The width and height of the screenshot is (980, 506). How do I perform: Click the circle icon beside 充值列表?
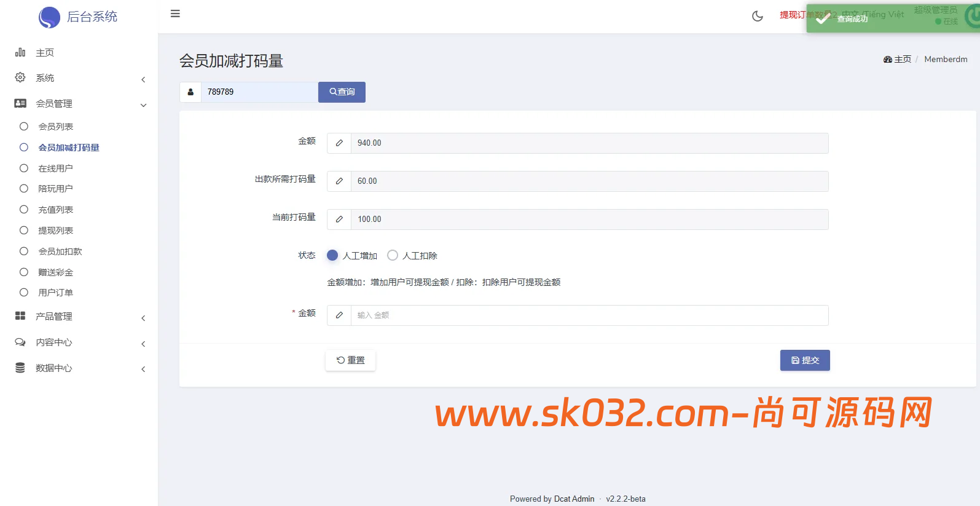pyautogui.click(x=24, y=209)
